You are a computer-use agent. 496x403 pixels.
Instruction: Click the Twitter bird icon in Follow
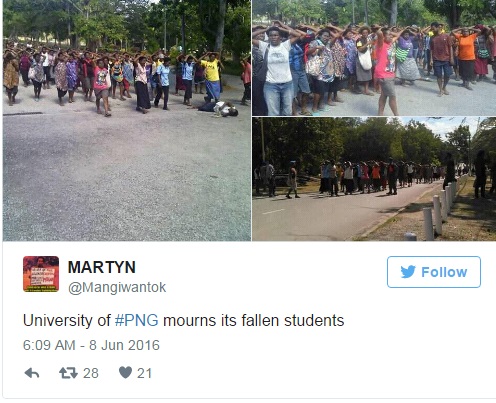408,272
